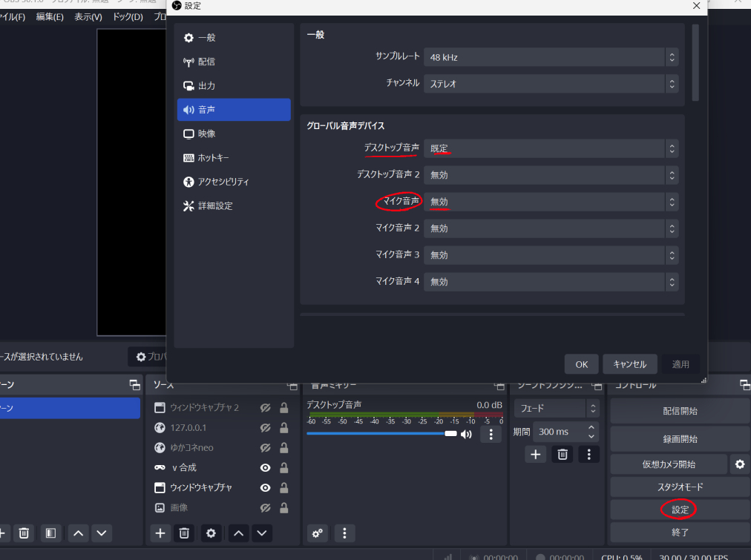Toggle visibility of ゆかコネneo source
The height and width of the screenshot is (560, 751).
[266, 448]
